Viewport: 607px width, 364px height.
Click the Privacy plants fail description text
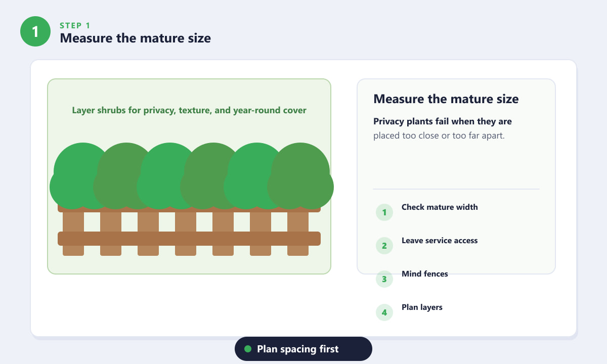pos(443,128)
